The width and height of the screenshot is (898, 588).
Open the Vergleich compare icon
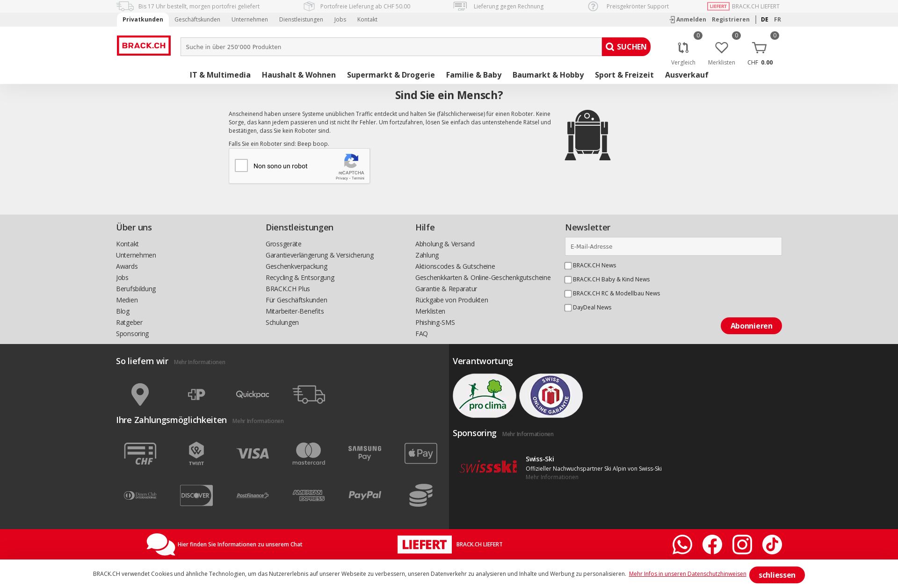pos(683,48)
